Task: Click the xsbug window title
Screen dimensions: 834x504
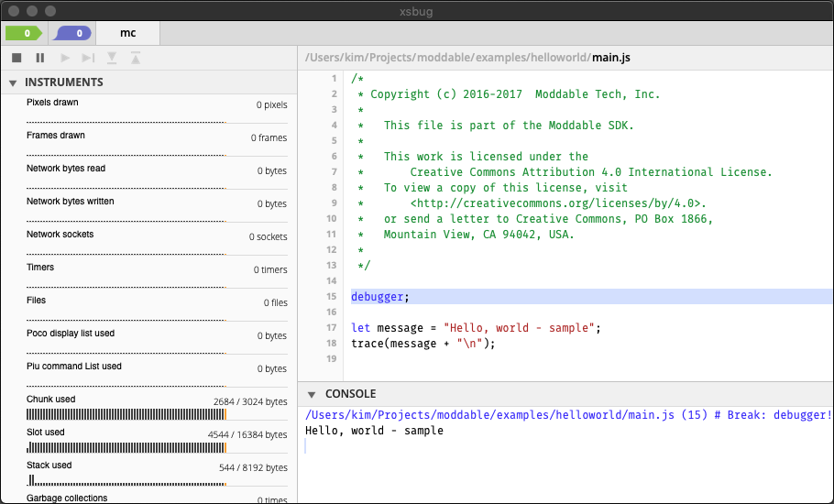Action: point(416,11)
